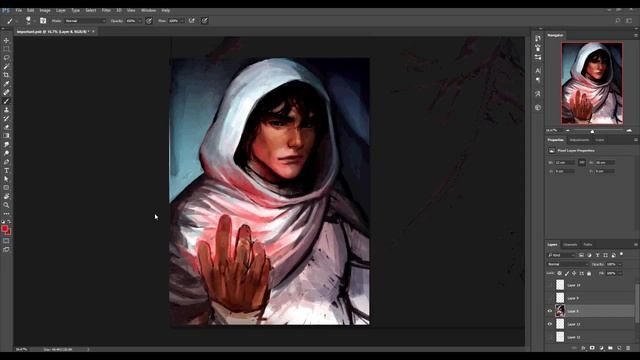This screenshot has width=640, height=360.
Task: Open the Layers panel flyout menu
Action: [636, 244]
